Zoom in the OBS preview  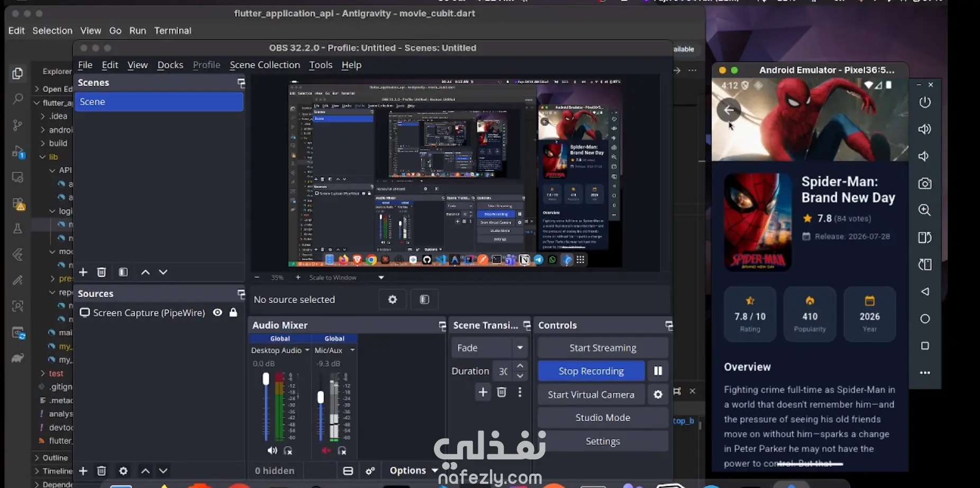pos(298,277)
